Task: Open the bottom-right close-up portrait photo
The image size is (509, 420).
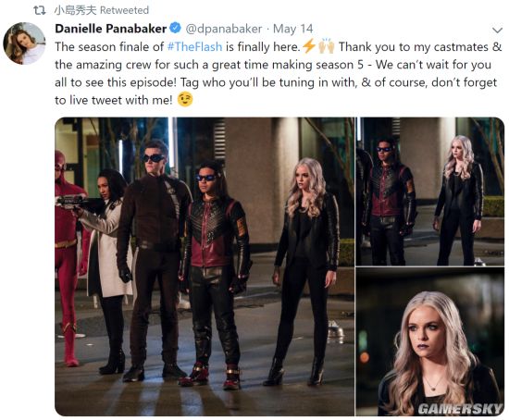Action: click(x=430, y=341)
